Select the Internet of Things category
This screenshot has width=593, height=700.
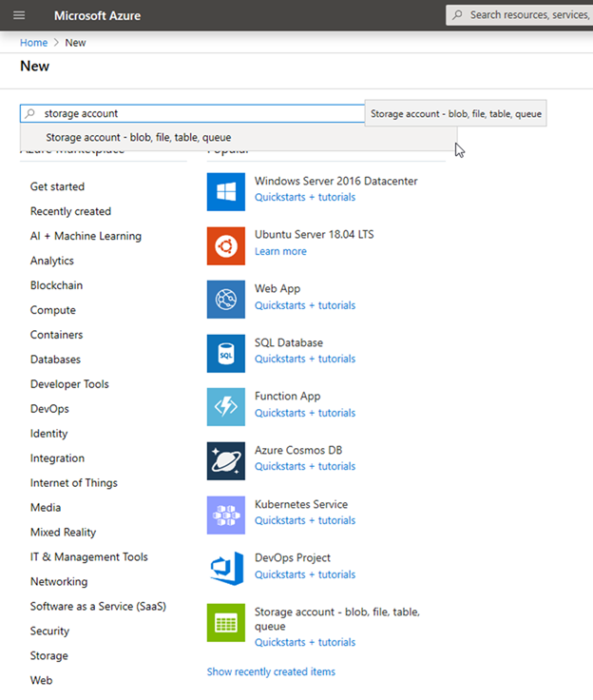click(73, 483)
